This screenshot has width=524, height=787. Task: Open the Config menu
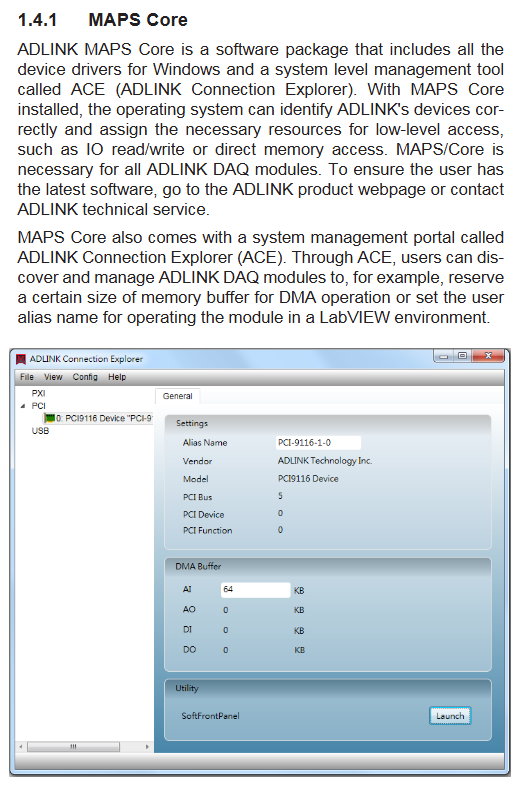85,377
